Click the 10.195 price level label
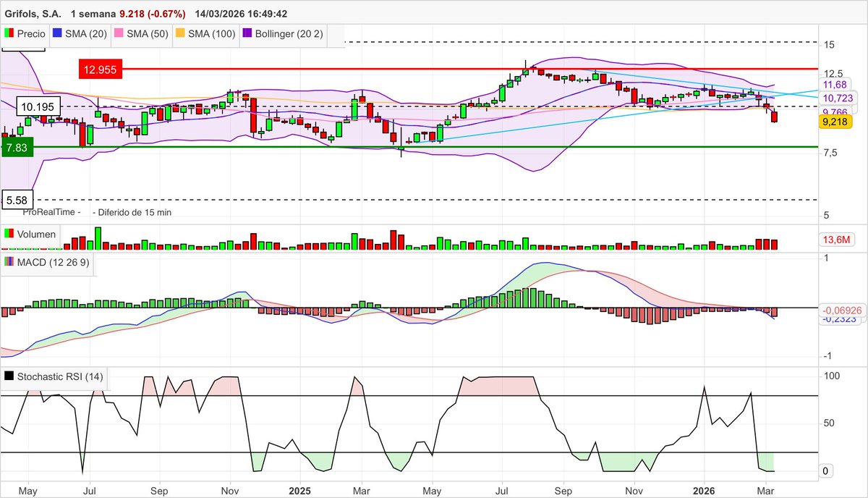 38,107
